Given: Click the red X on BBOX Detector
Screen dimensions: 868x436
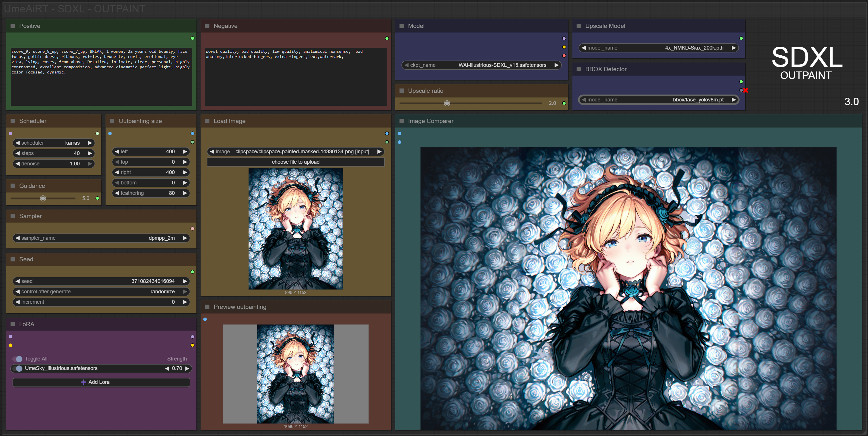Looking at the screenshot, I should [x=746, y=90].
